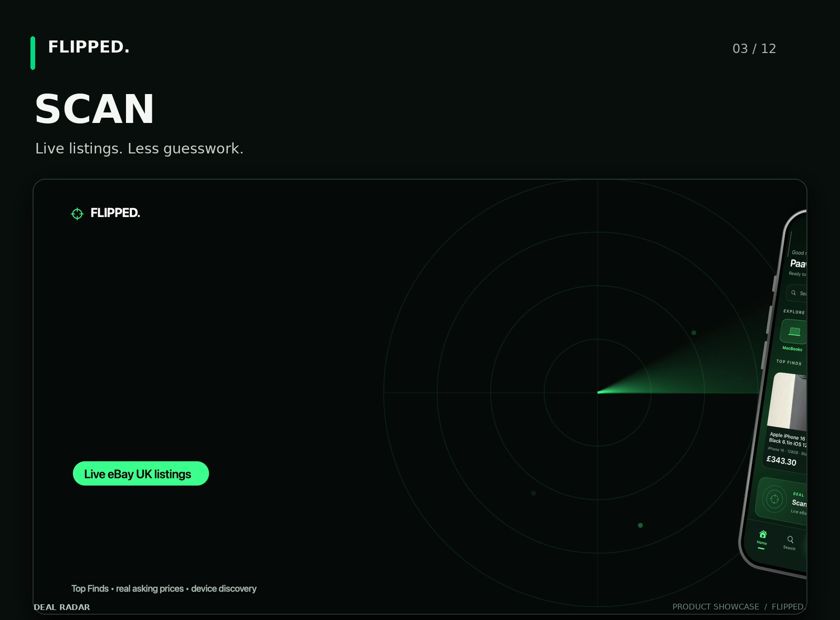The image size is (840, 620).
Task: Click the Live eBay UK listings button
Action: tap(141, 473)
